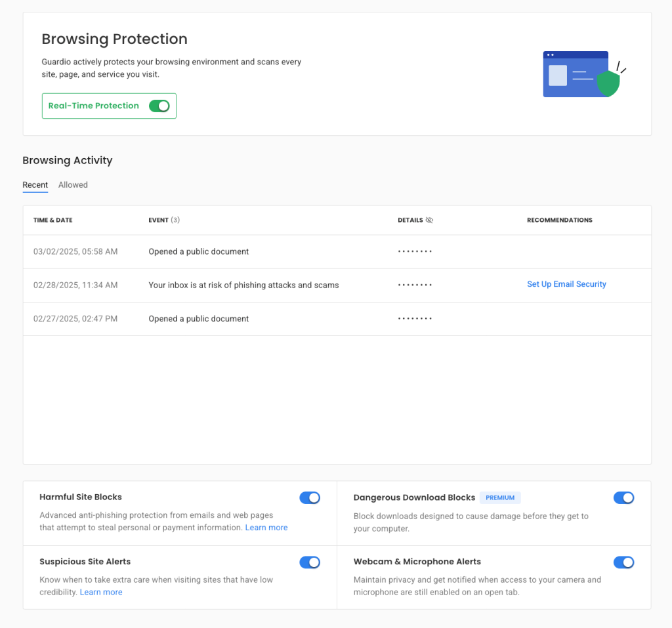Screen dimensions: 672x628
Task: Click Learn more under Suspicious Site Alerts
Action: point(101,592)
